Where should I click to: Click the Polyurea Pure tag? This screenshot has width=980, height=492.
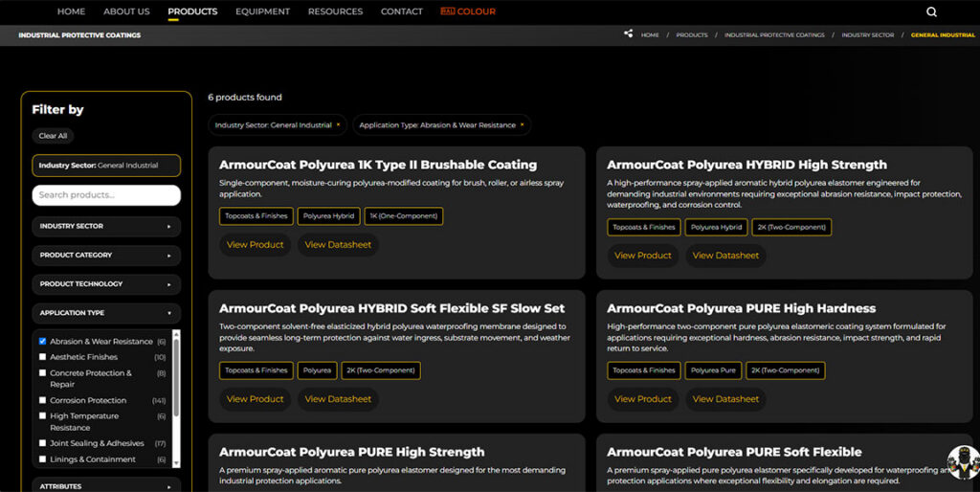(x=713, y=370)
